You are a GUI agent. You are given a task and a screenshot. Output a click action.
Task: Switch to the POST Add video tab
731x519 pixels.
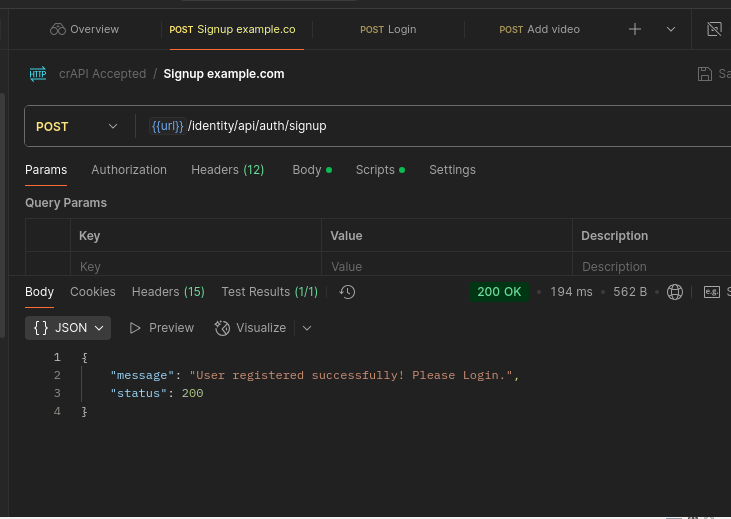[539, 29]
